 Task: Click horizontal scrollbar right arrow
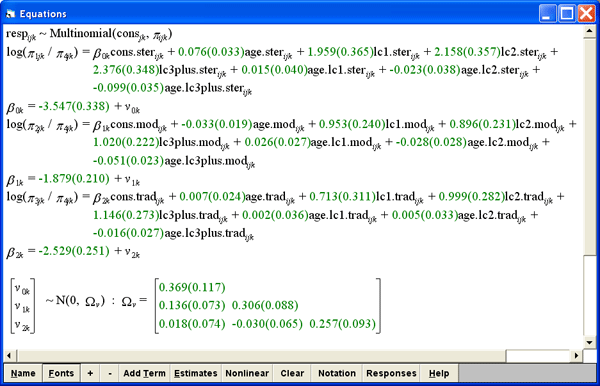(x=576, y=355)
